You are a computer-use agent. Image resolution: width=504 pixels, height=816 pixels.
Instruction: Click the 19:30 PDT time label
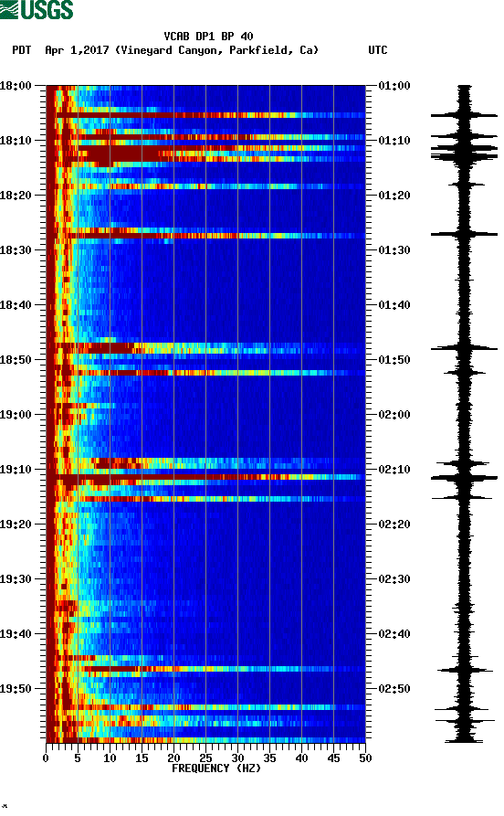pyautogui.click(x=16, y=579)
